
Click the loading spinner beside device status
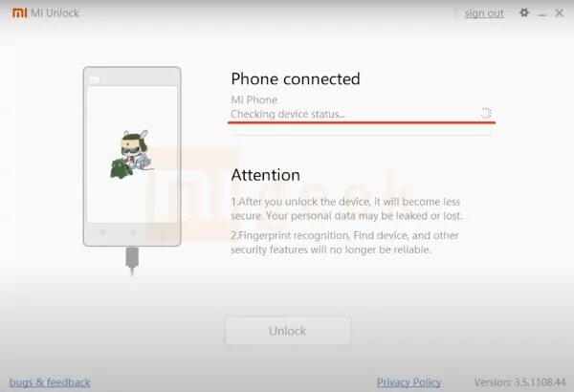point(486,113)
